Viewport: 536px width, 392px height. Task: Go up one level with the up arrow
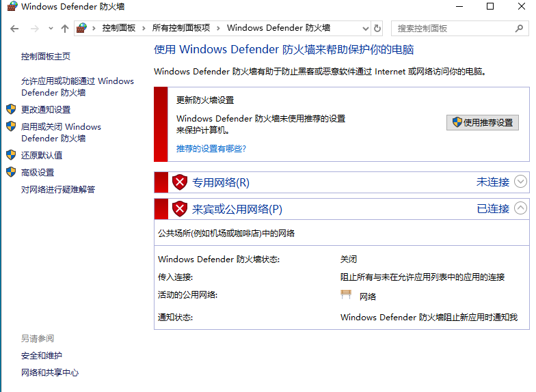(65, 29)
